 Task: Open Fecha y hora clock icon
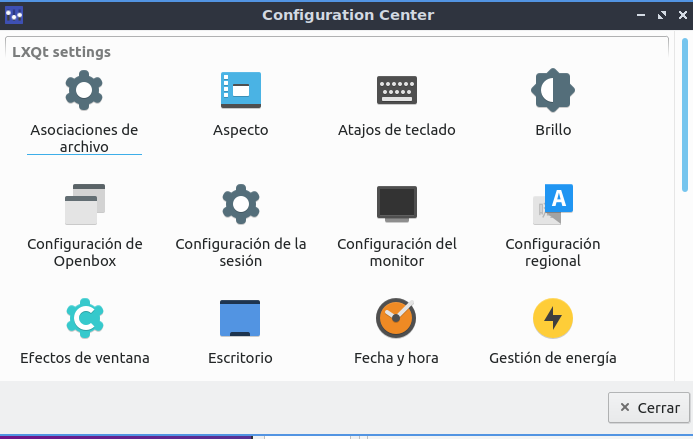pos(396,318)
